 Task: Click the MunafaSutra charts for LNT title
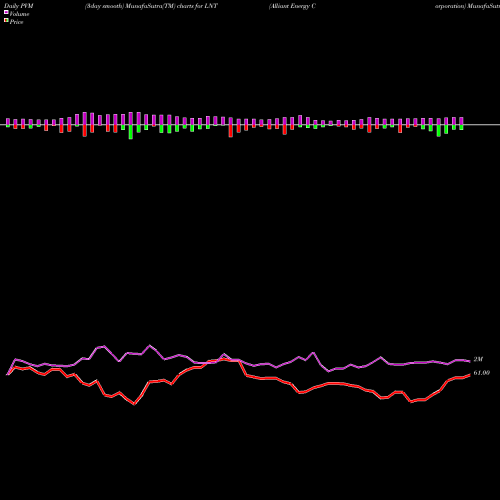tap(151, 6)
